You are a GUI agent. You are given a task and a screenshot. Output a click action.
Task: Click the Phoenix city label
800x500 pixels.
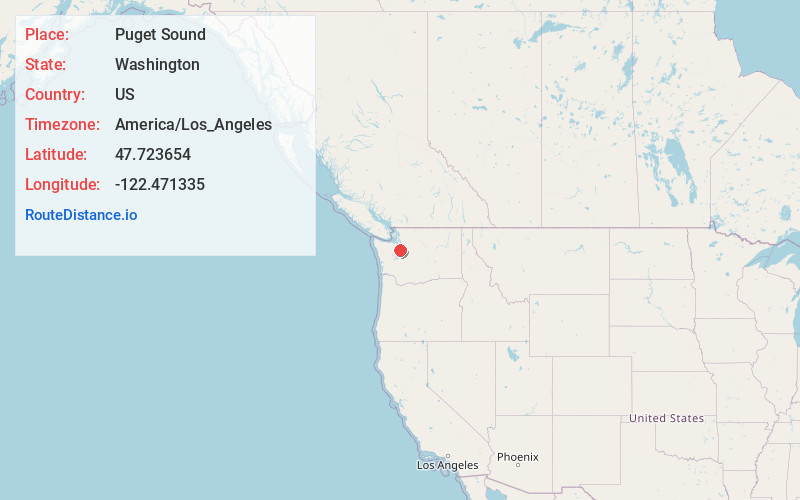pos(517,457)
